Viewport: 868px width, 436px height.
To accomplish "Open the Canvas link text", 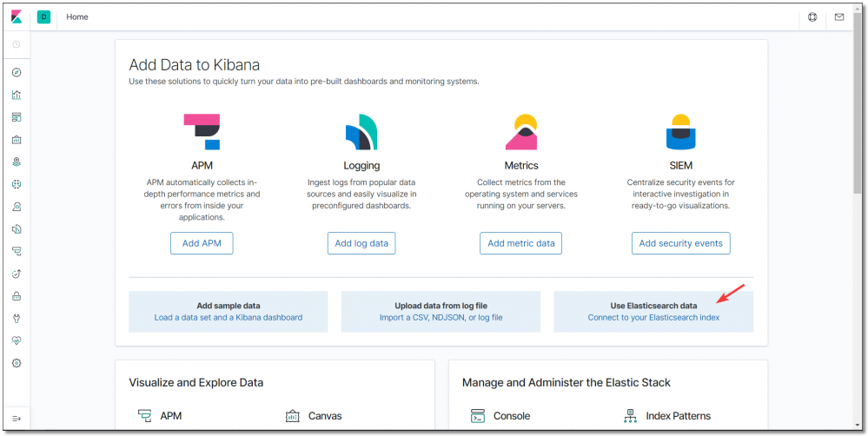I will pos(325,416).
